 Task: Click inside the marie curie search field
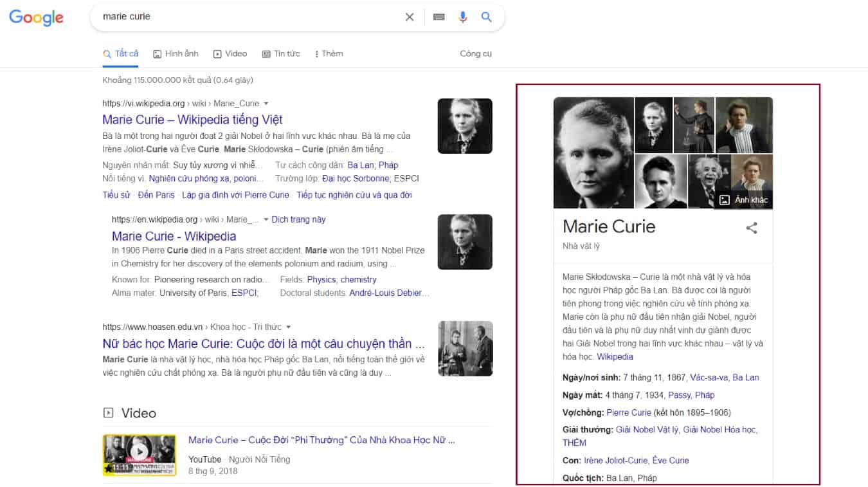(244, 17)
